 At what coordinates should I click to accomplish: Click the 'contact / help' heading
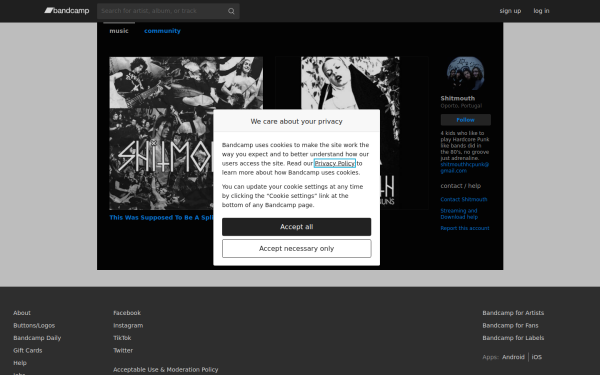(461, 186)
